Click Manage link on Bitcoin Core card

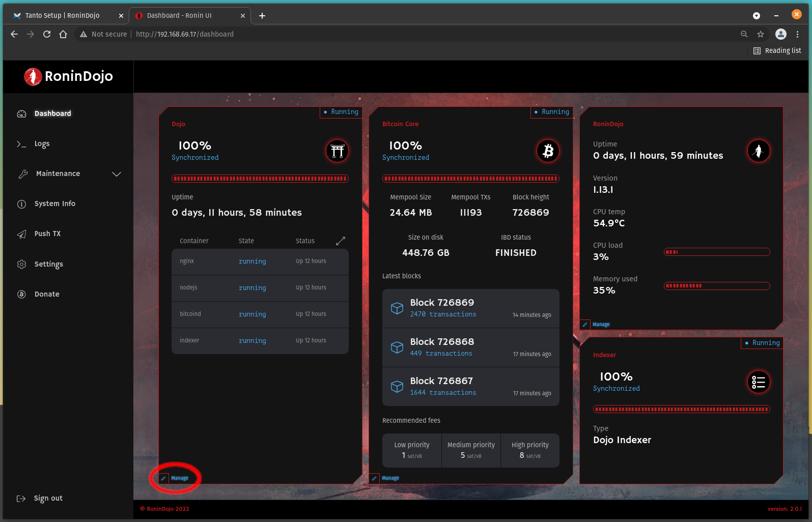tap(390, 478)
